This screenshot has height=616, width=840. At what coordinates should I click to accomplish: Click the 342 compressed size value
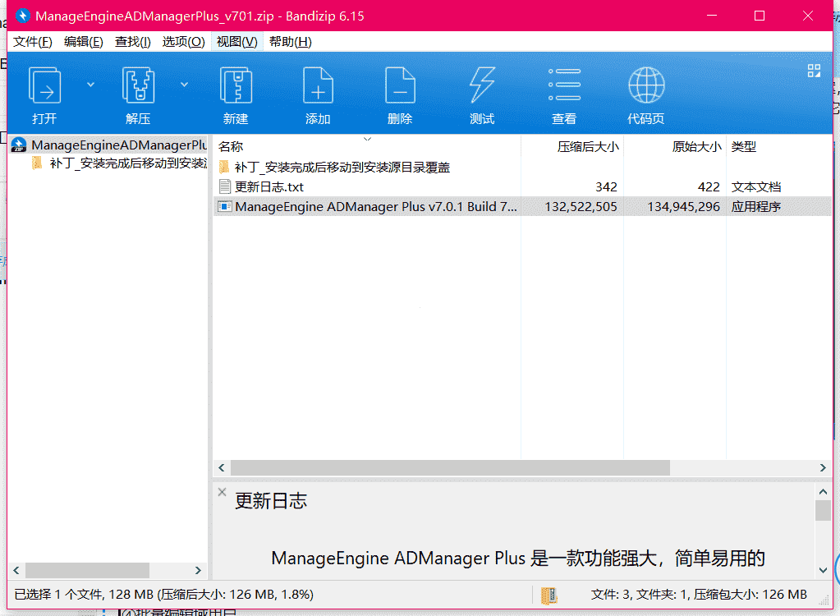coord(607,187)
